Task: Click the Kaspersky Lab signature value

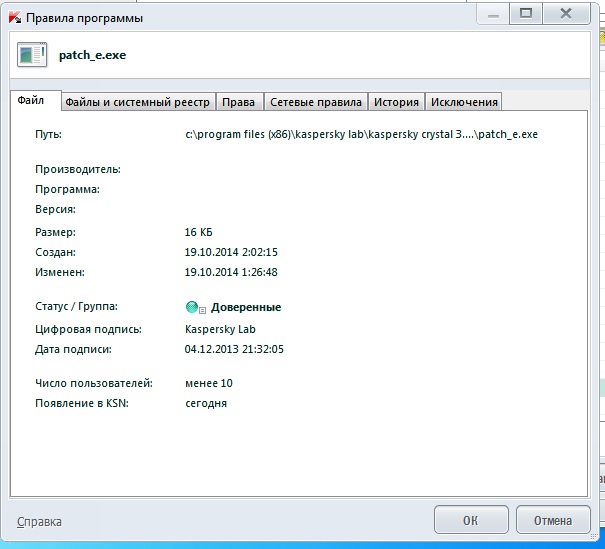Action: (x=219, y=329)
